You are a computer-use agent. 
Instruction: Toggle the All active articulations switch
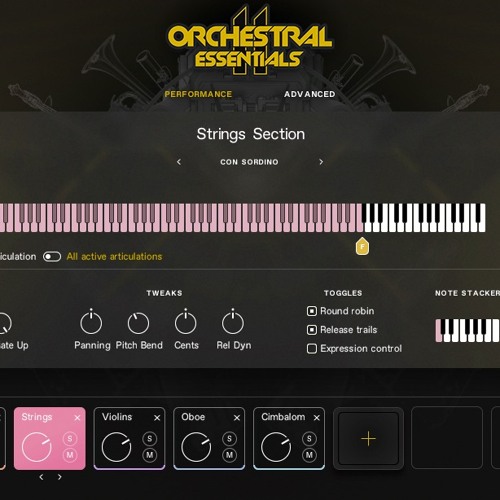pos(52,256)
